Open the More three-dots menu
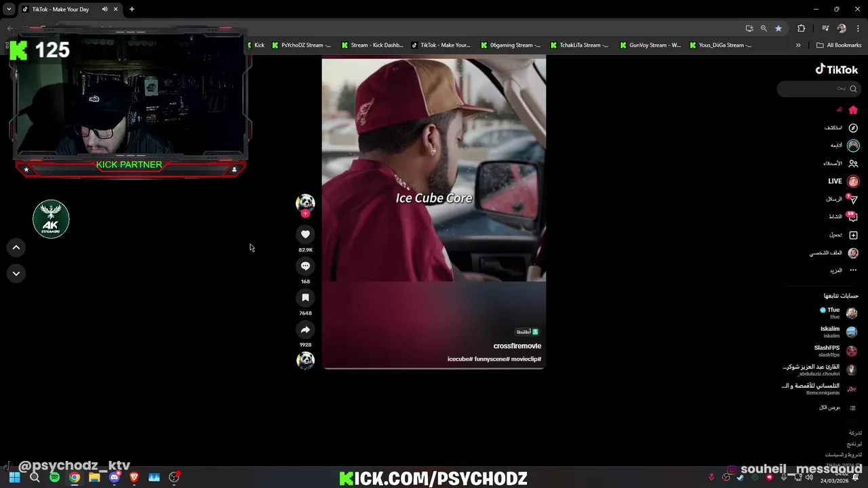The image size is (868, 488). (x=853, y=270)
